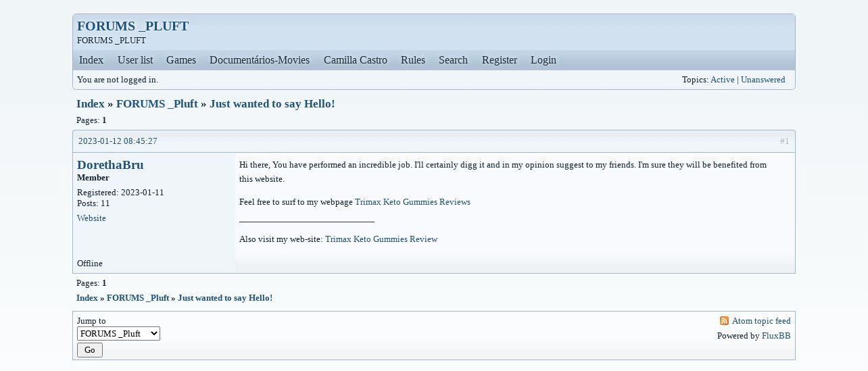Go to the Games menu item
Screen dimensions: 868x371
coord(181,60)
